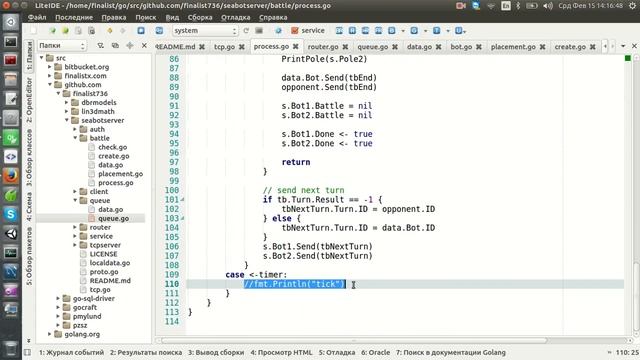Click the vertical editor scrollbar thumb
The image size is (640, 360).
click(x=636, y=297)
